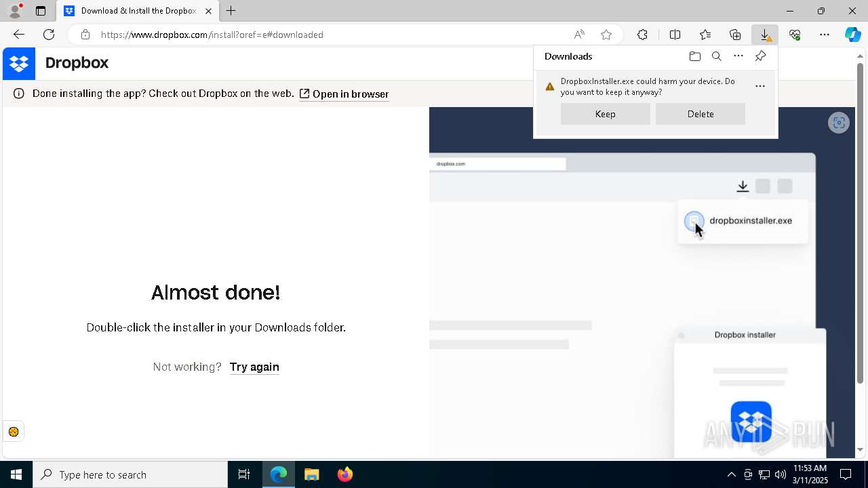
Task: Open a new browser tab
Action: (x=231, y=11)
